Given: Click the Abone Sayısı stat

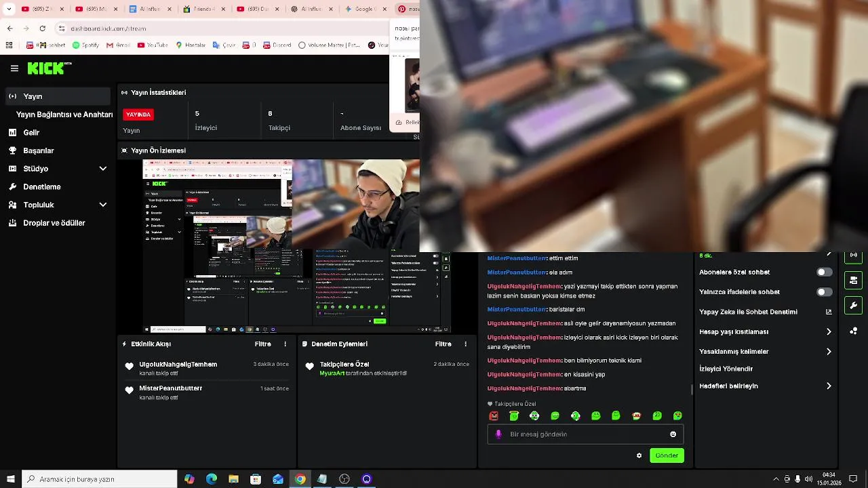Looking at the screenshot, I should (361, 121).
